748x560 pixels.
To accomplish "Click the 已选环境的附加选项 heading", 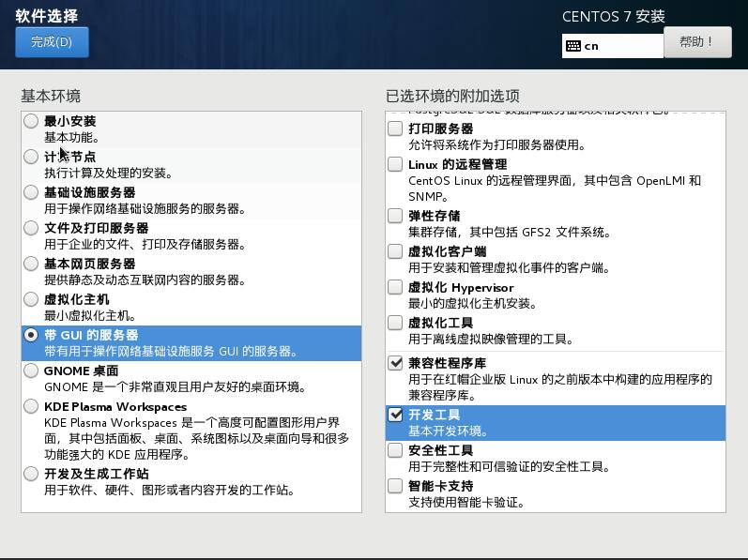I will [452, 96].
